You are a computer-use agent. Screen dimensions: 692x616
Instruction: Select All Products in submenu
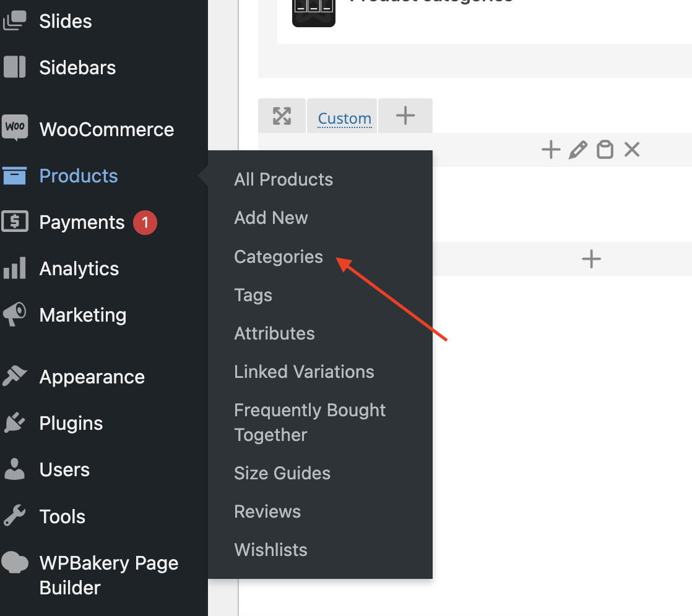click(x=283, y=179)
